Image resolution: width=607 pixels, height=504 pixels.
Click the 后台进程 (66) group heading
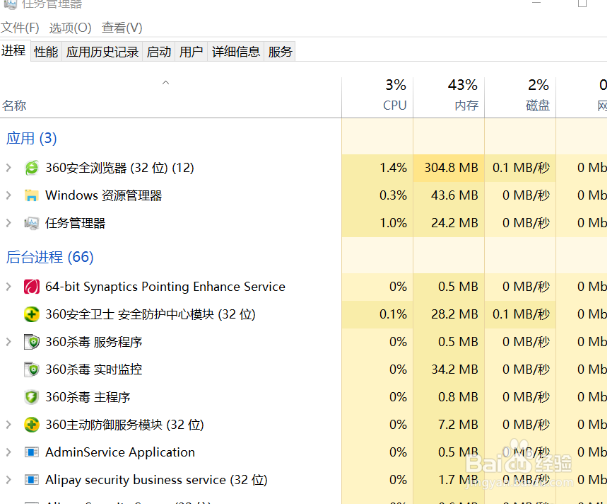[50, 257]
